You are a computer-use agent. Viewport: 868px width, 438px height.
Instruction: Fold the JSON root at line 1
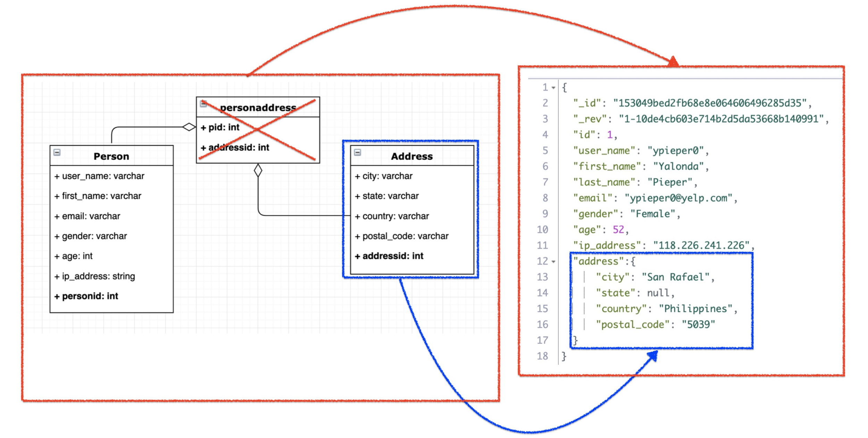[553, 88]
